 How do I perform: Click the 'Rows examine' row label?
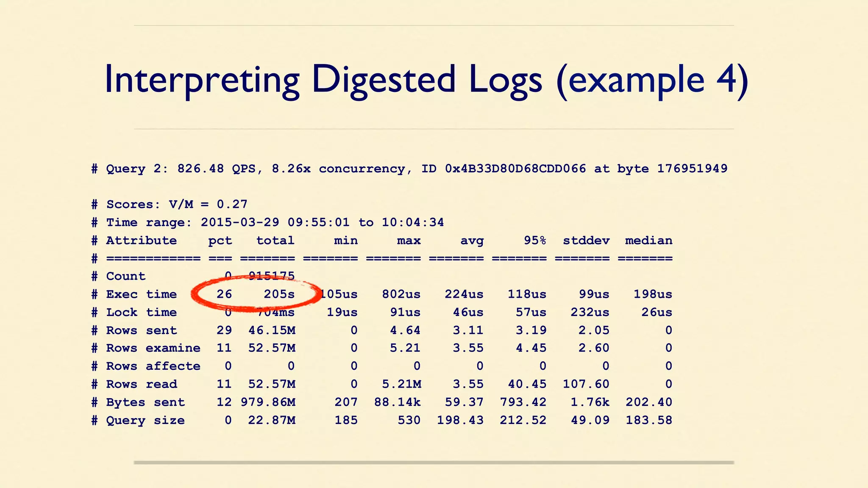pyautogui.click(x=153, y=348)
